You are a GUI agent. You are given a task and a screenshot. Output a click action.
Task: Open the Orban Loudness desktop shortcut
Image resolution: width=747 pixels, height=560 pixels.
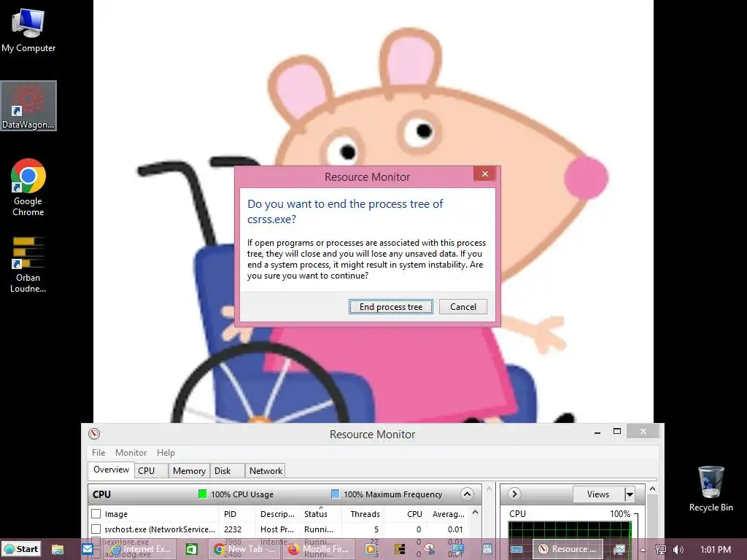(x=28, y=265)
